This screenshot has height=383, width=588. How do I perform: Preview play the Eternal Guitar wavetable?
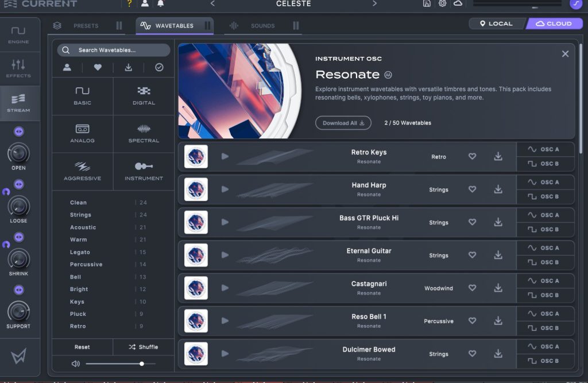(225, 255)
